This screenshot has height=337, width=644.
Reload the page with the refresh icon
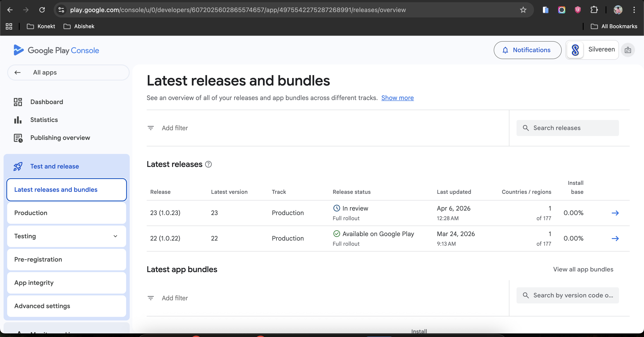tap(42, 10)
